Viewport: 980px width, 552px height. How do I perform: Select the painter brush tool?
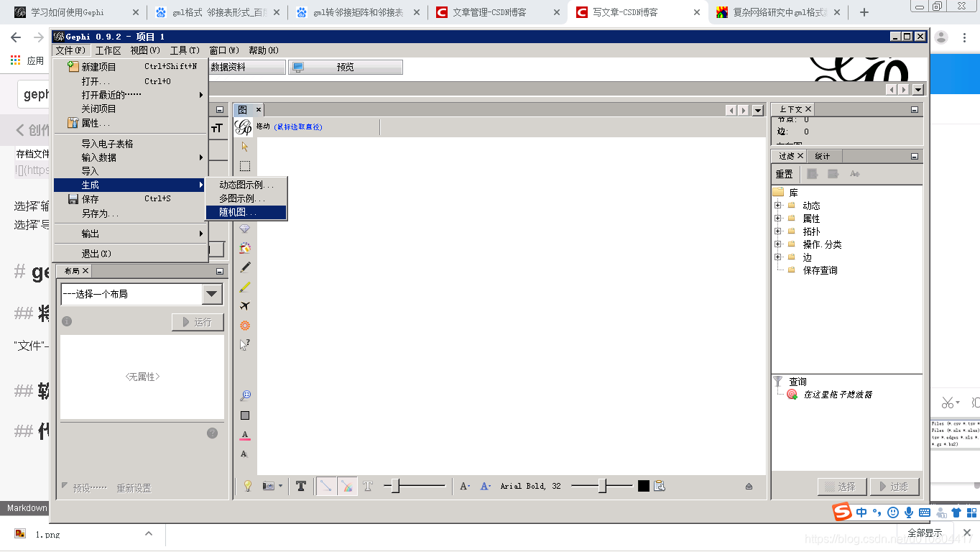(x=245, y=248)
